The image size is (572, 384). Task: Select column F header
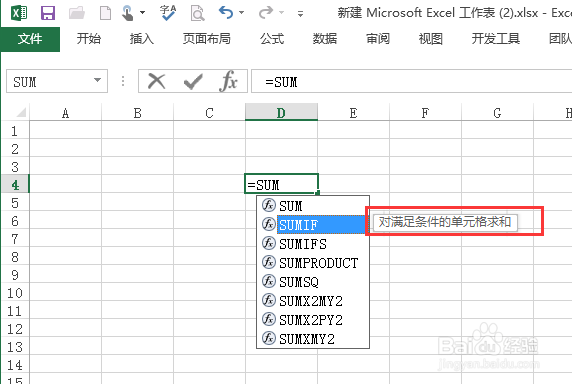[425, 113]
